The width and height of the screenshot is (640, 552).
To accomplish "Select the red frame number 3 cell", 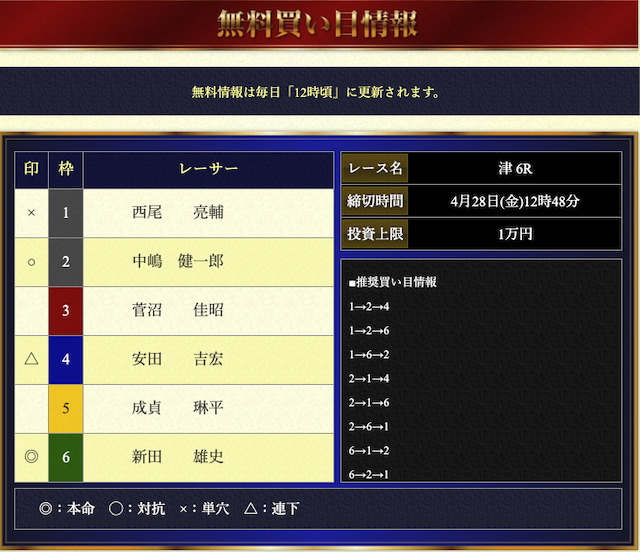I will (x=66, y=311).
